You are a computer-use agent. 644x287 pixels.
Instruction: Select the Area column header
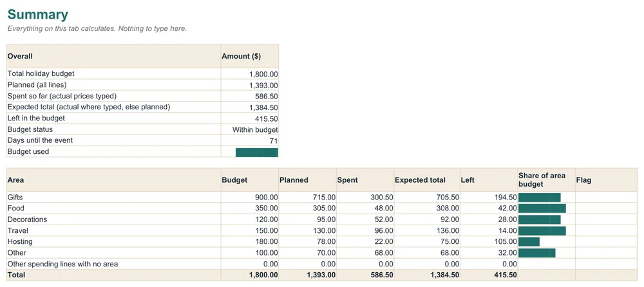pos(113,180)
